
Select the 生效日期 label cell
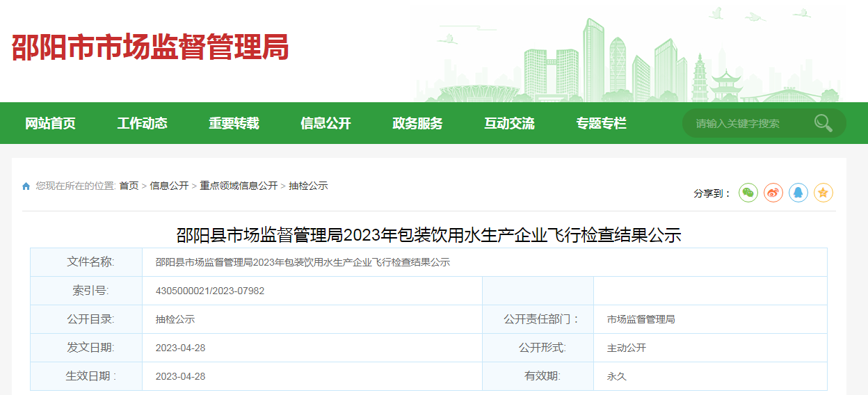tap(86, 376)
